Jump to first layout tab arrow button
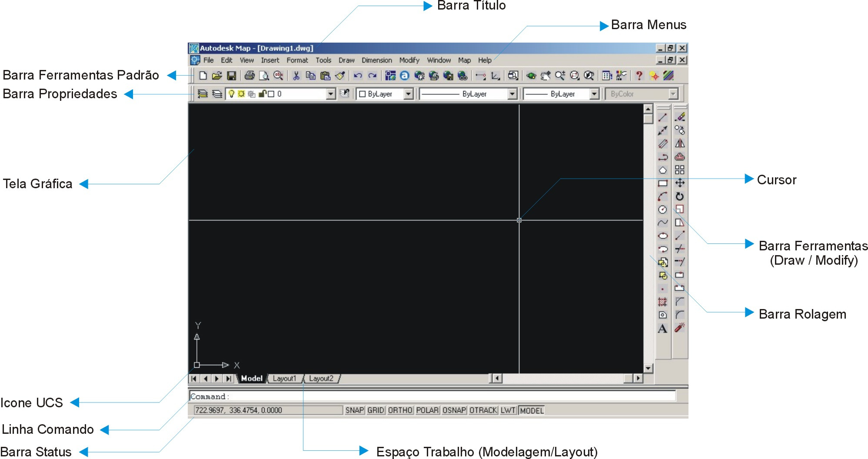 [194, 379]
